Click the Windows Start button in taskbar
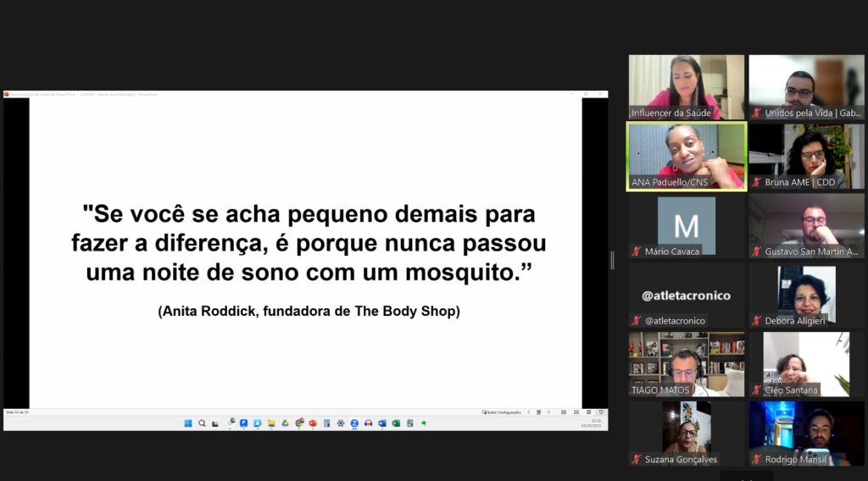 tap(188, 423)
